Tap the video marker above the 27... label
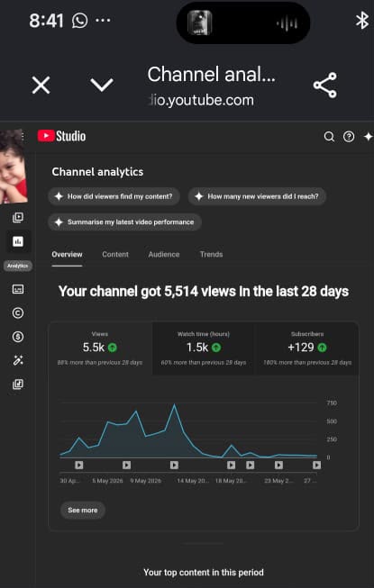 [x=317, y=465]
